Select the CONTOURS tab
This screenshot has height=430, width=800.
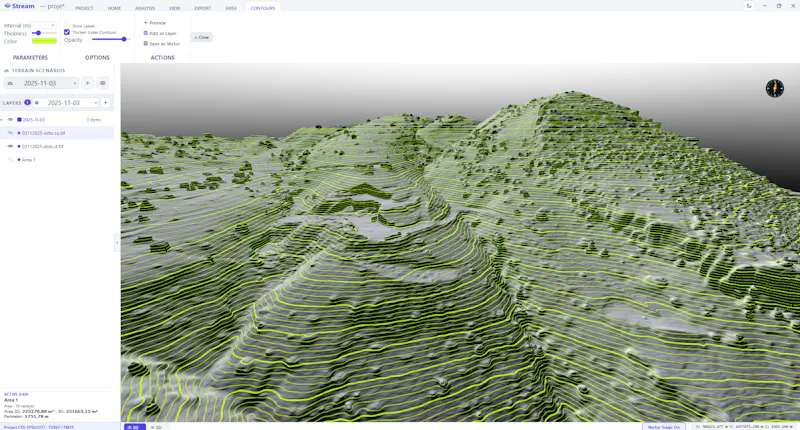click(x=263, y=8)
